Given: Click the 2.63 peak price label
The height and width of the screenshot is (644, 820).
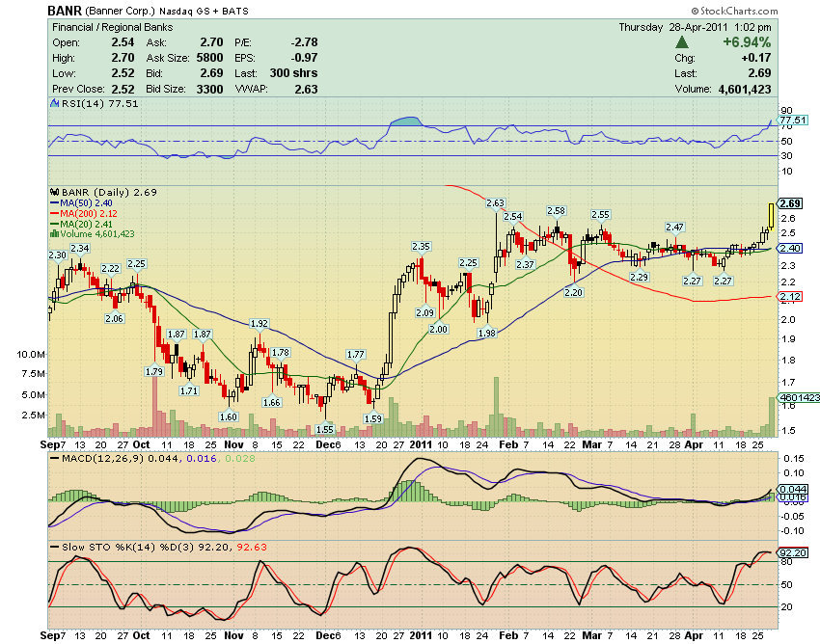Looking at the screenshot, I should click(495, 202).
